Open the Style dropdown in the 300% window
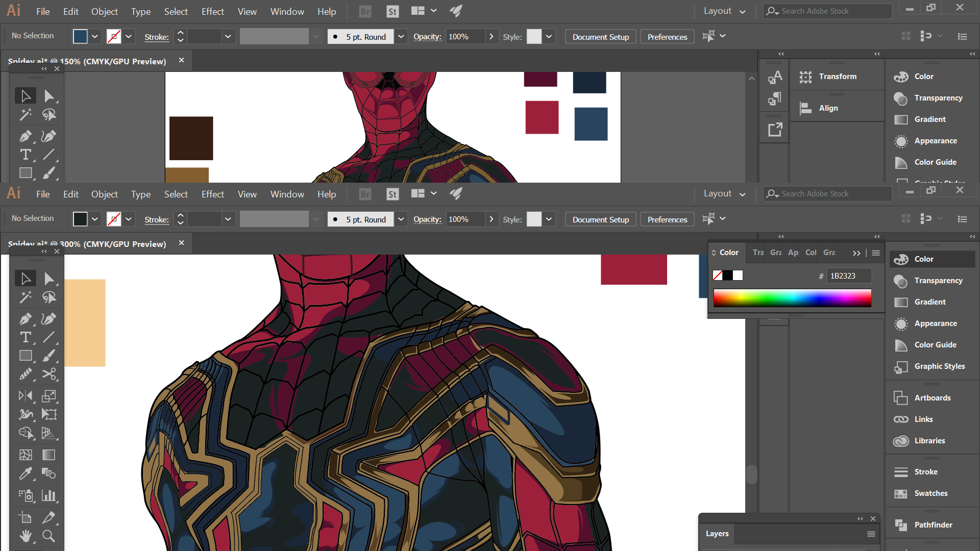 (549, 219)
